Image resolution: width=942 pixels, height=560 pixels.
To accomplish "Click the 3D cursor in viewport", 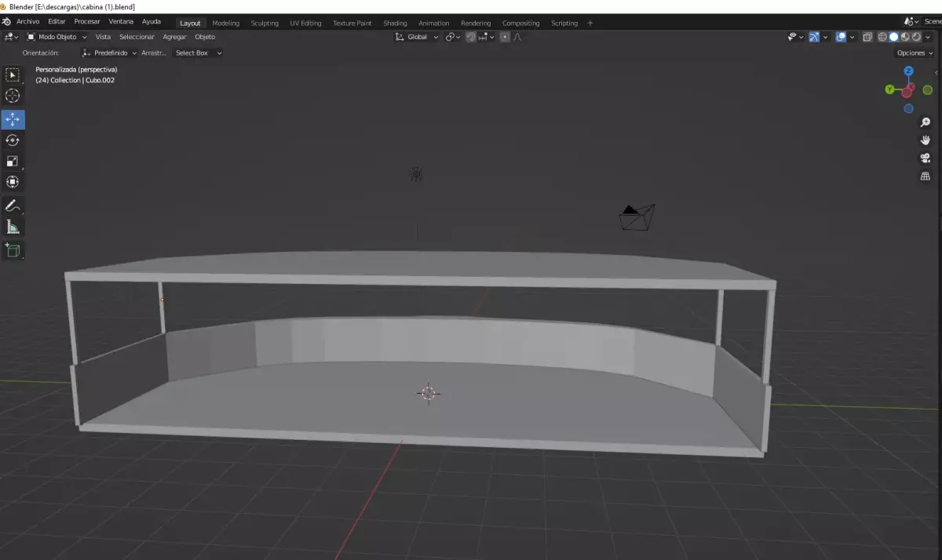I will tap(428, 393).
